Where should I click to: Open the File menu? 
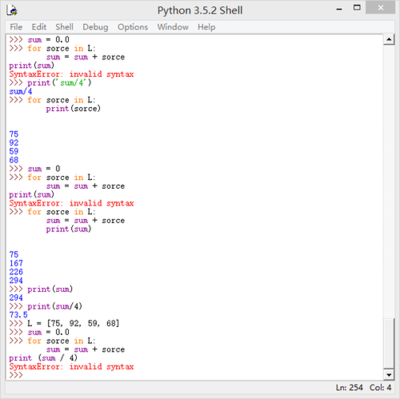coord(16,27)
